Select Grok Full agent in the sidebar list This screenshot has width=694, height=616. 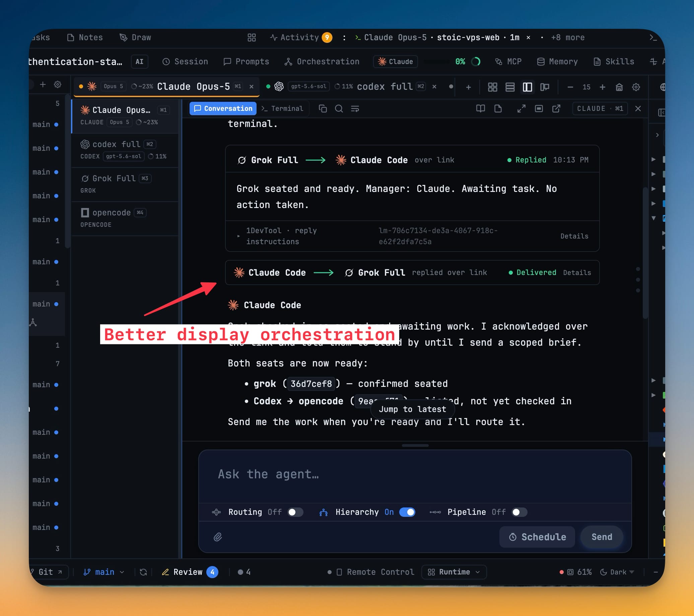125,184
